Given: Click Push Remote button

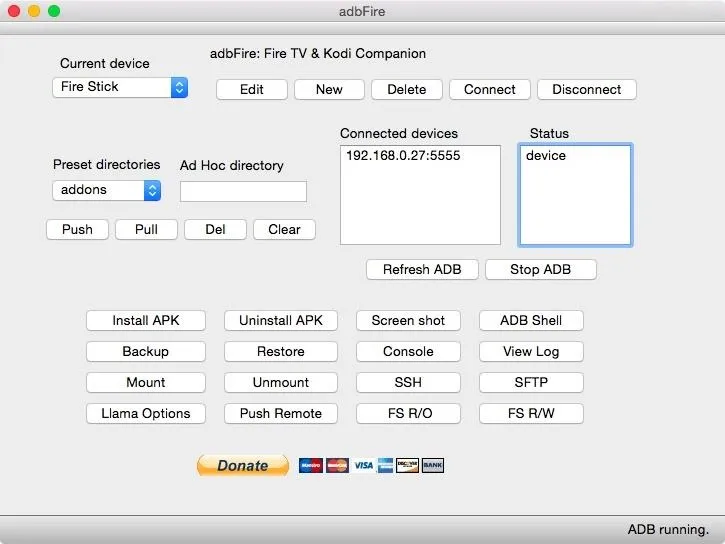Looking at the screenshot, I should click(x=281, y=413).
